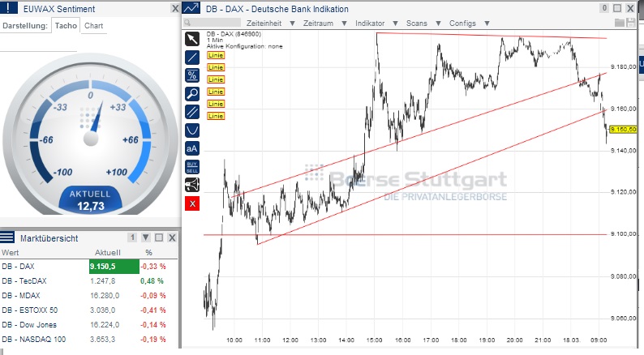The image size is (644, 355).
Task: Click the % column header
Action: coord(148,252)
